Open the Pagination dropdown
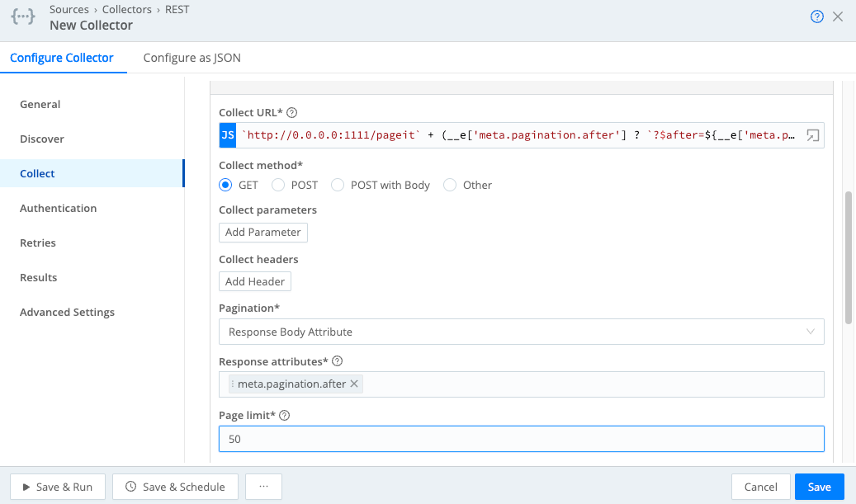856x504 pixels. [521, 331]
